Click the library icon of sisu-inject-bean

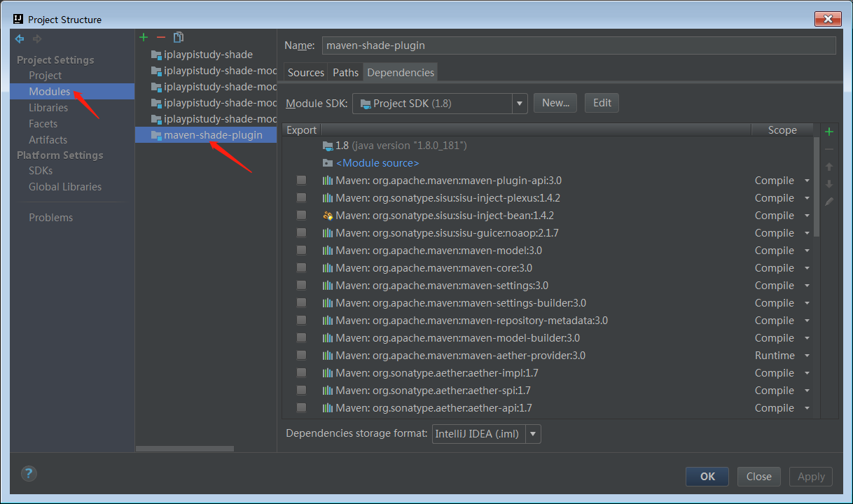[328, 216]
